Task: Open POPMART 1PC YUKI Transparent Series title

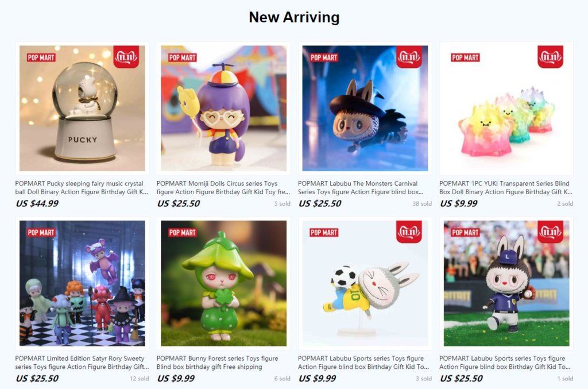Action: click(506, 187)
